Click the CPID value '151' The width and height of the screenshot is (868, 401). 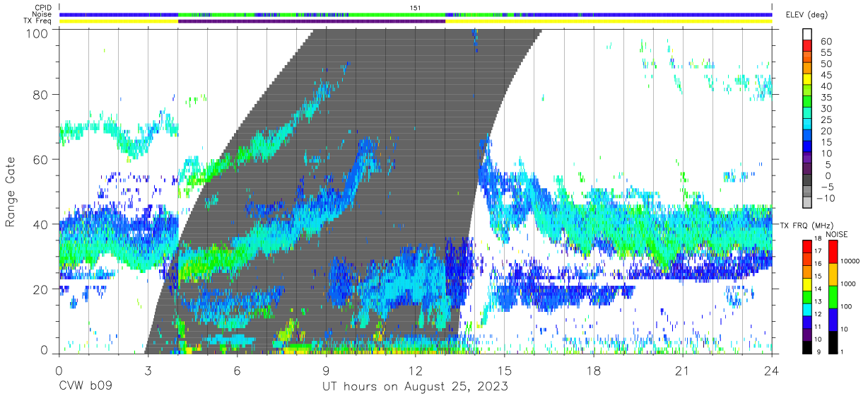pyautogui.click(x=415, y=7)
